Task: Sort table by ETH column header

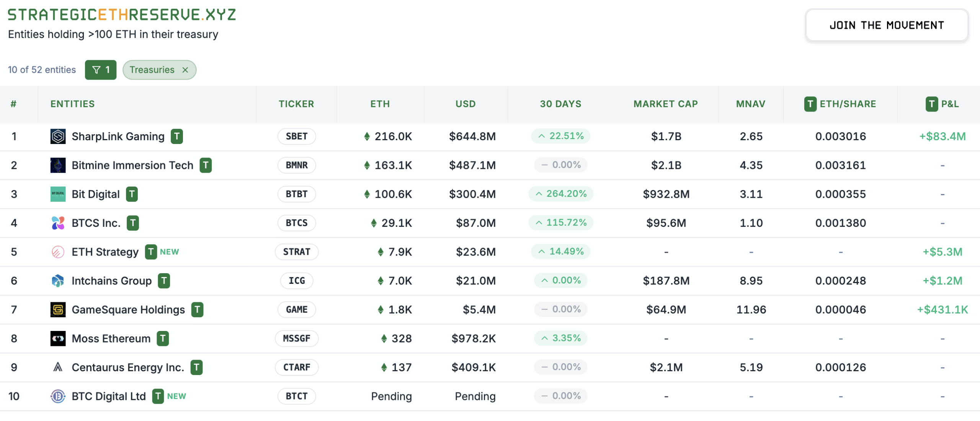Action: click(380, 104)
